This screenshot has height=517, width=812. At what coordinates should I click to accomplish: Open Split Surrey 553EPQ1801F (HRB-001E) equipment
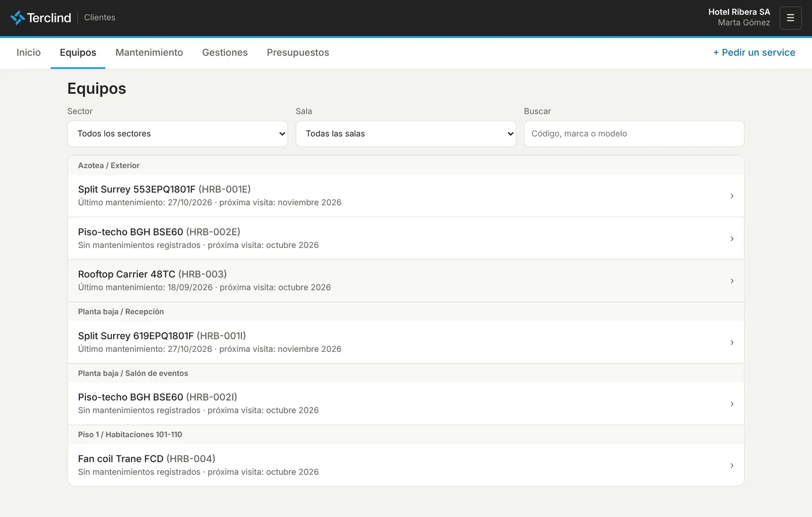pyautogui.click(x=406, y=196)
